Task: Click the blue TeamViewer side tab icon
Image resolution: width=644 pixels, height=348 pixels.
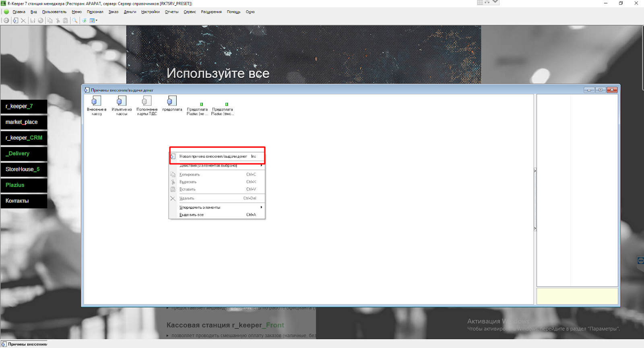Action: tap(640, 261)
